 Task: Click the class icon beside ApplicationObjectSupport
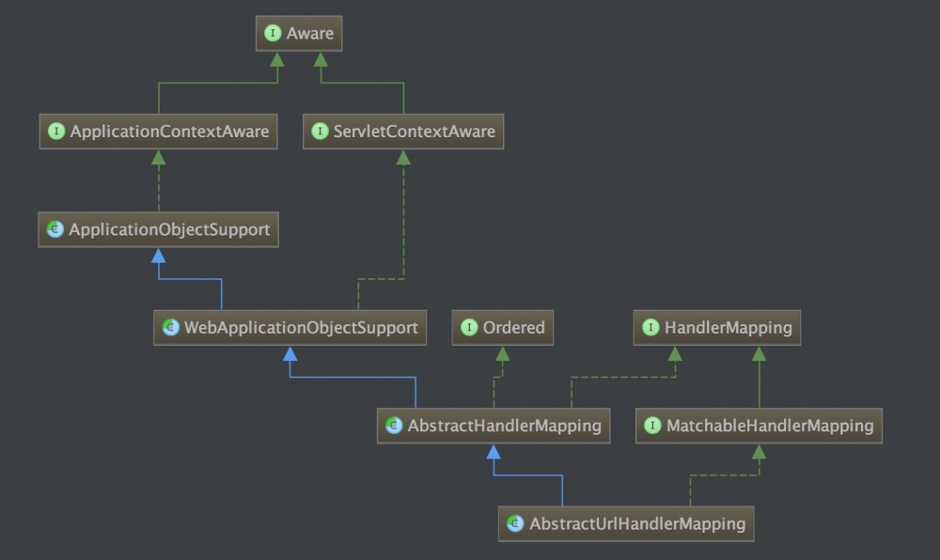(54, 228)
